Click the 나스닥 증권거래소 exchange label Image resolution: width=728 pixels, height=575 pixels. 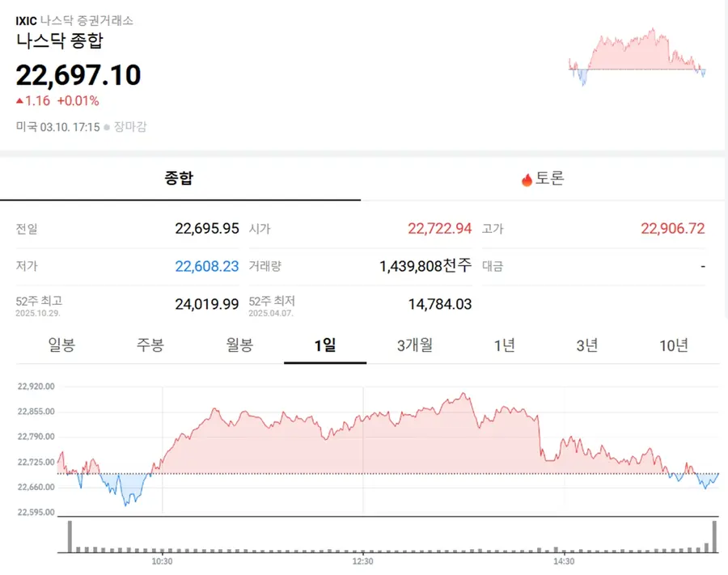pos(87,21)
